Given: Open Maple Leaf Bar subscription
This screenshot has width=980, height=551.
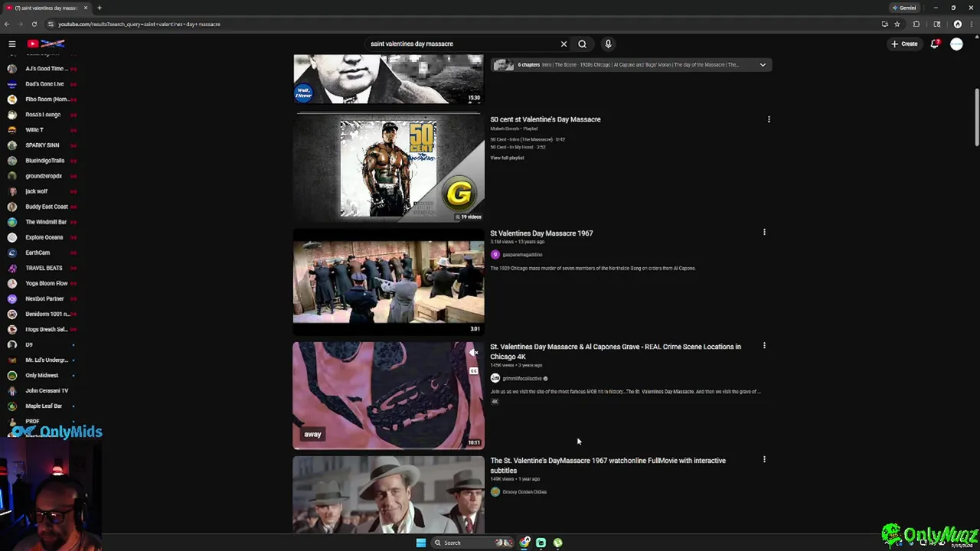Looking at the screenshot, I should pos(42,406).
